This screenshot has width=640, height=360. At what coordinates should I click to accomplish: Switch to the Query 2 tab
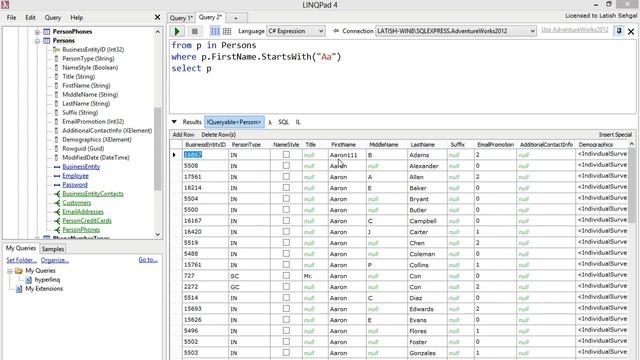210,17
